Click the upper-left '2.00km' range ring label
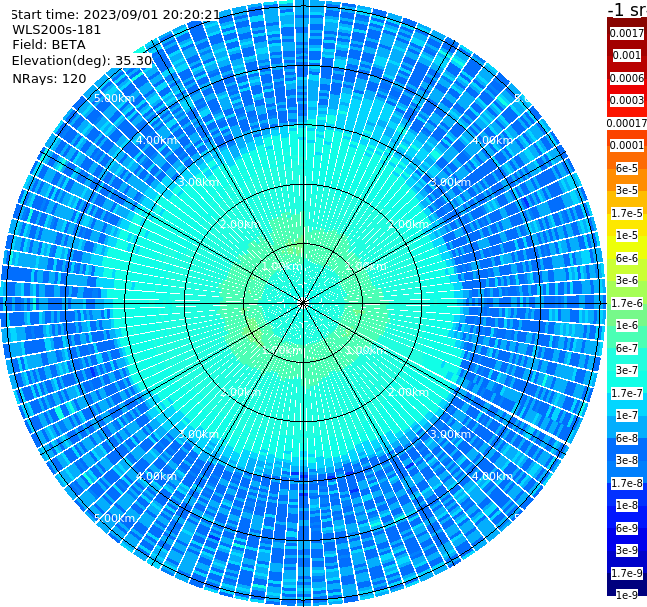647x607 pixels. point(240,224)
